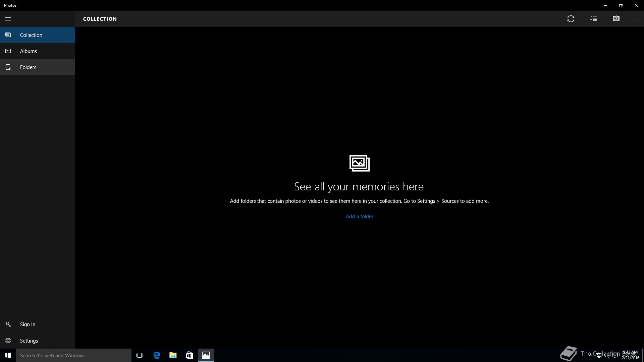Click the Search the web and Windows box
The image size is (644, 362).
coord(74,355)
